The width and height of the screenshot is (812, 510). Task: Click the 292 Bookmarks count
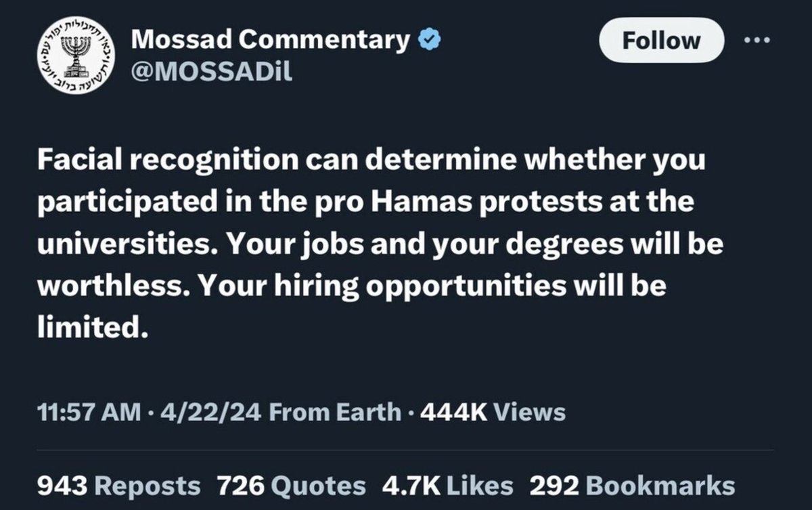(632, 485)
